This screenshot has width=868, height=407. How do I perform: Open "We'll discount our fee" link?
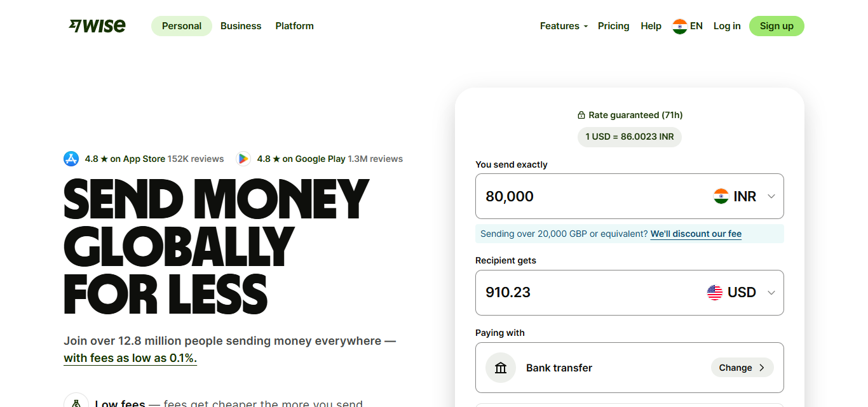tap(696, 234)
